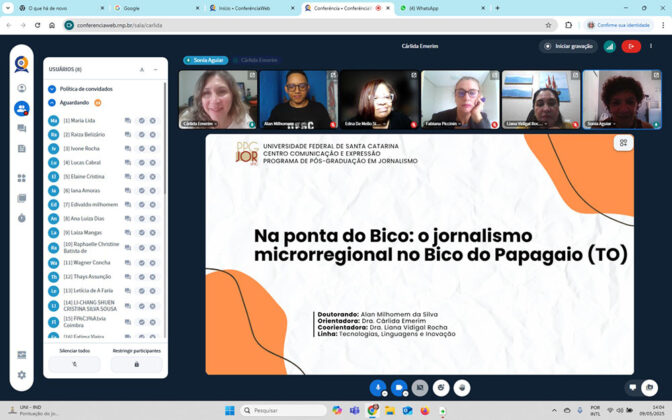Viewport: 672px width, 420px height.
Task: Open the three-dot options menu
Action: pos(651,46)
